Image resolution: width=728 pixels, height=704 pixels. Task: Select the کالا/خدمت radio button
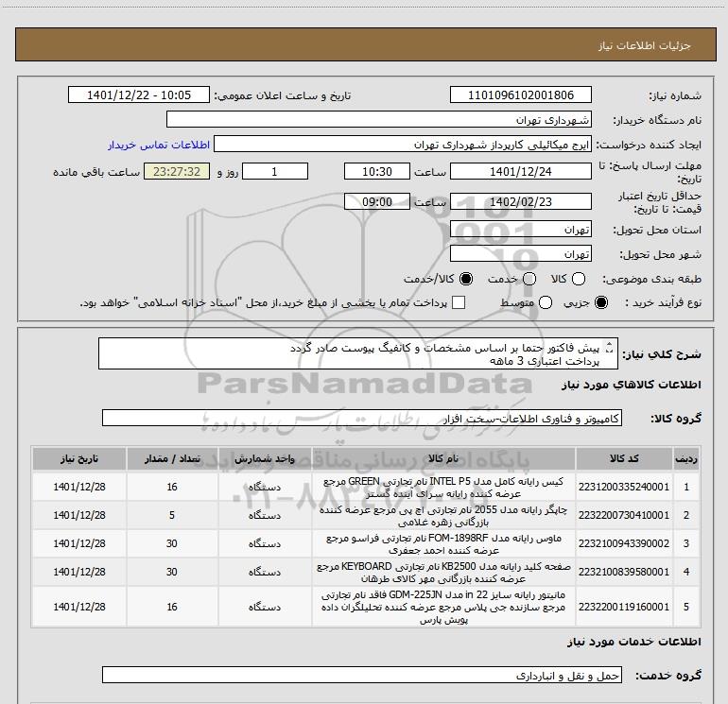(466, 279)
